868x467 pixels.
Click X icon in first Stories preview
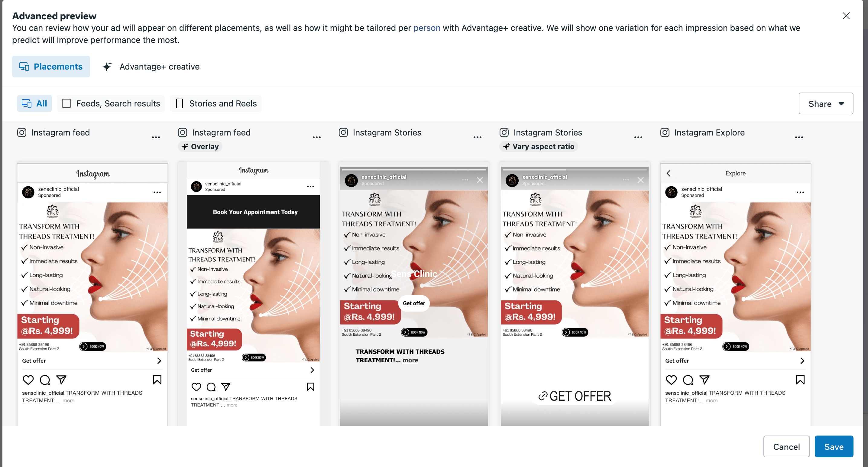(x=480, y=180)
